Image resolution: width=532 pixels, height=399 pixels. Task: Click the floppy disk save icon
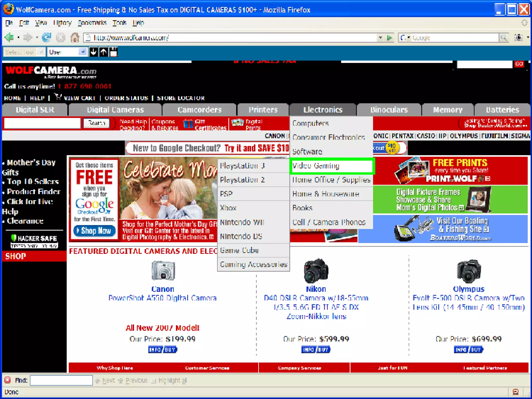(x=114, y=52)
